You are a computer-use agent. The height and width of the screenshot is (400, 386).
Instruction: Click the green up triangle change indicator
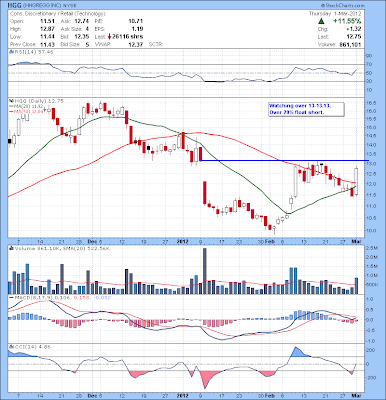321,21
